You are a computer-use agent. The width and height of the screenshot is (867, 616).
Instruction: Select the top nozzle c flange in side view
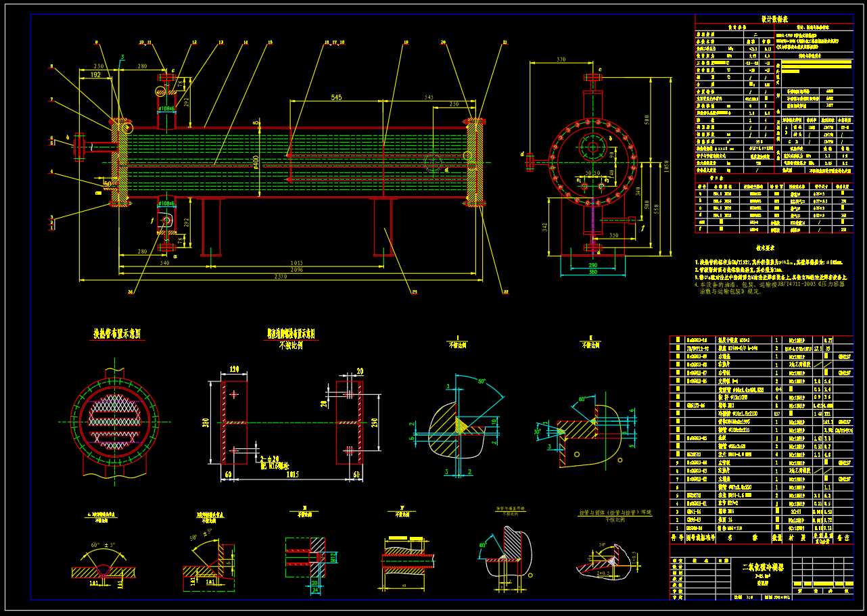click(x=593, y=77)
